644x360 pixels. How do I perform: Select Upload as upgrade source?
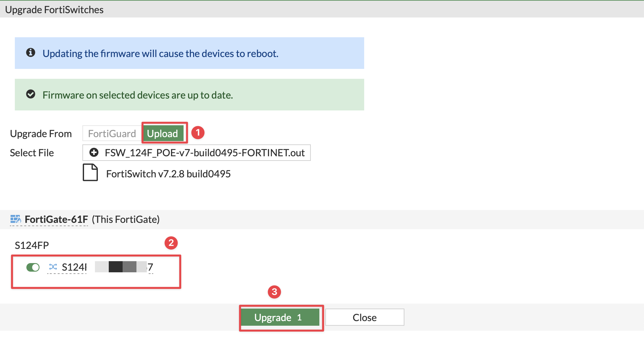[163, 134]
